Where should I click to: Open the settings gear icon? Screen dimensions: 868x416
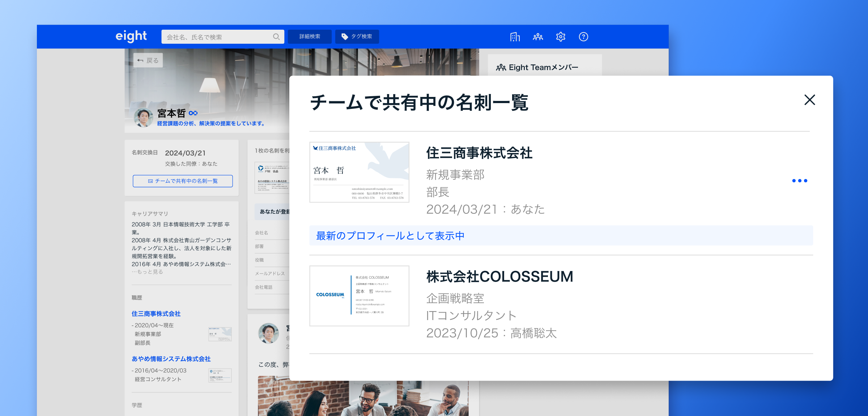tap(561, 37)
